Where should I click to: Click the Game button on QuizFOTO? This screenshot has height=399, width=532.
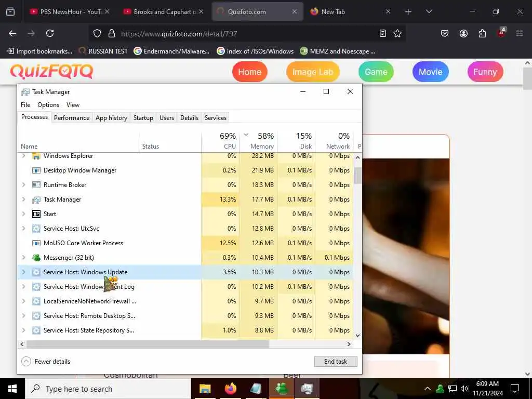pos(376,72)
